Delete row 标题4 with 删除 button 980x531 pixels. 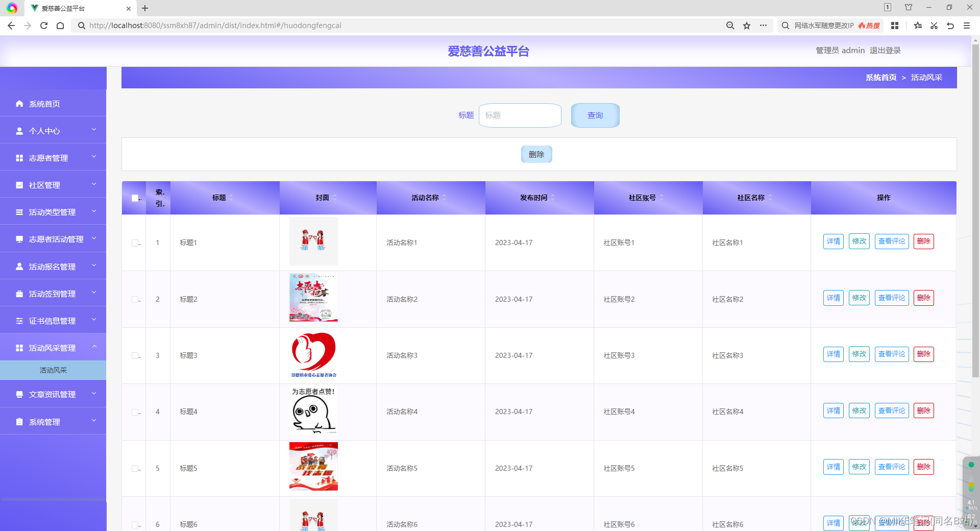tap(924, 411)
